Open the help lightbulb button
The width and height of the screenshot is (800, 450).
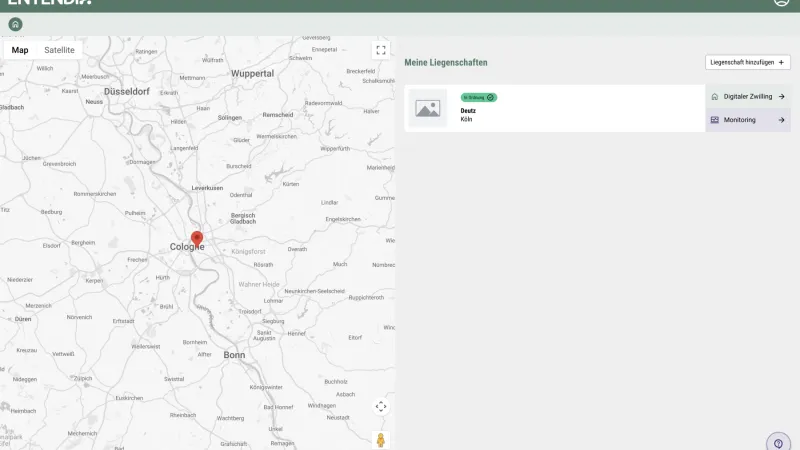point(778,443)
